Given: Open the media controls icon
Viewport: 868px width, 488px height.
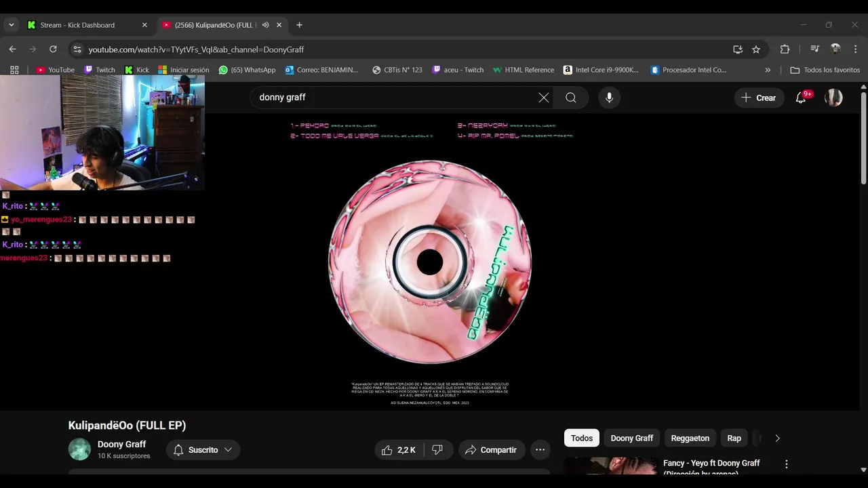Looking at the screenshot, I should [x=815, y=49].
